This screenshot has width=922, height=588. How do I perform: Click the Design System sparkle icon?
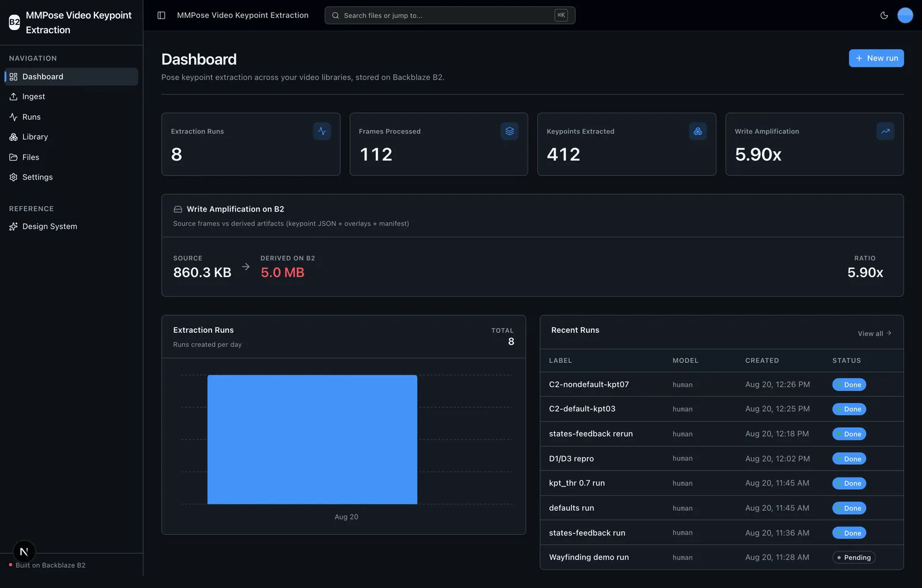(x=13, y=226)
